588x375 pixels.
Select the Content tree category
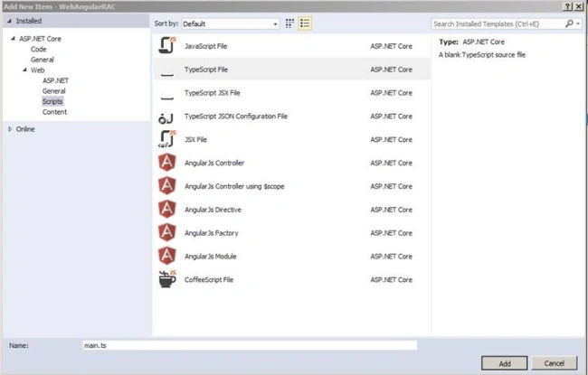(55, 112)
